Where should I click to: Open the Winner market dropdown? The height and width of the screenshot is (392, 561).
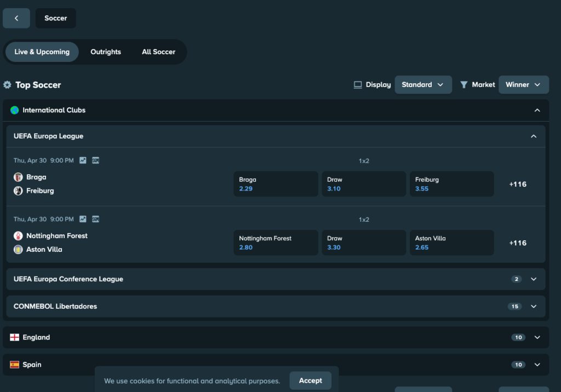coord(524,85)
